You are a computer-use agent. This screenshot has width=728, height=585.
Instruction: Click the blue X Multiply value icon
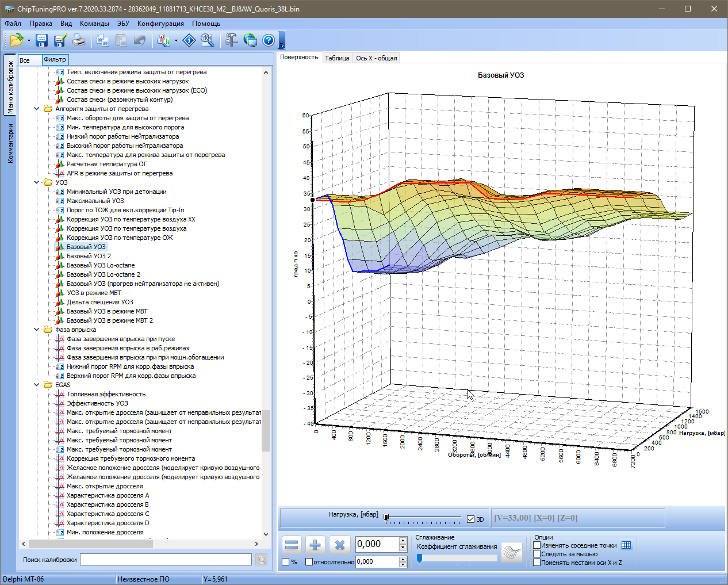coord(340,545)
